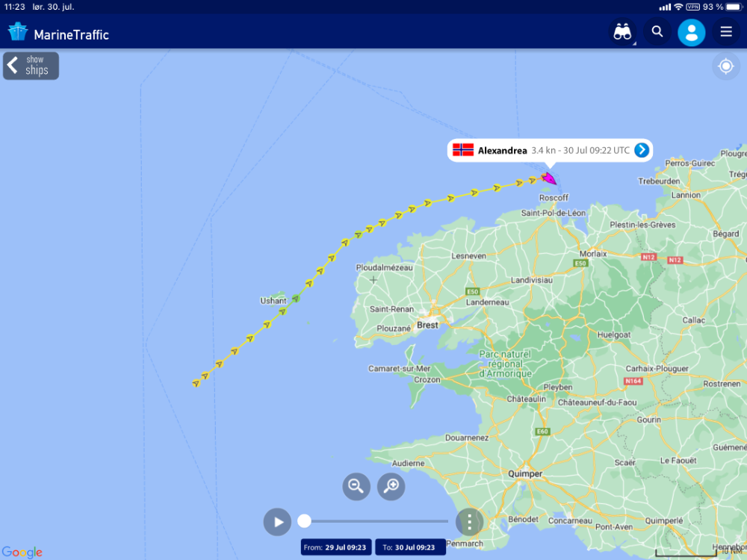Click the N164 road shield
Screen dimensions: 747x560
coord(633,381)
